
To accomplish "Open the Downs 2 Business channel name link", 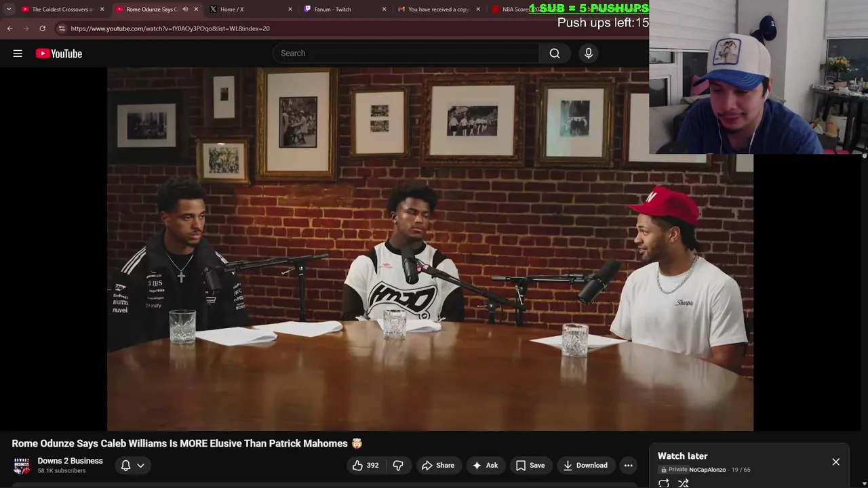I will 70,461.
